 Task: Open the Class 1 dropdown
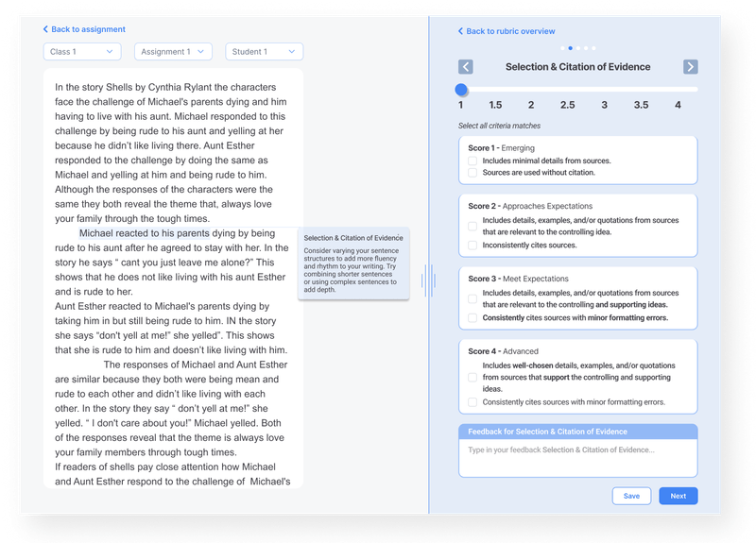82,52
